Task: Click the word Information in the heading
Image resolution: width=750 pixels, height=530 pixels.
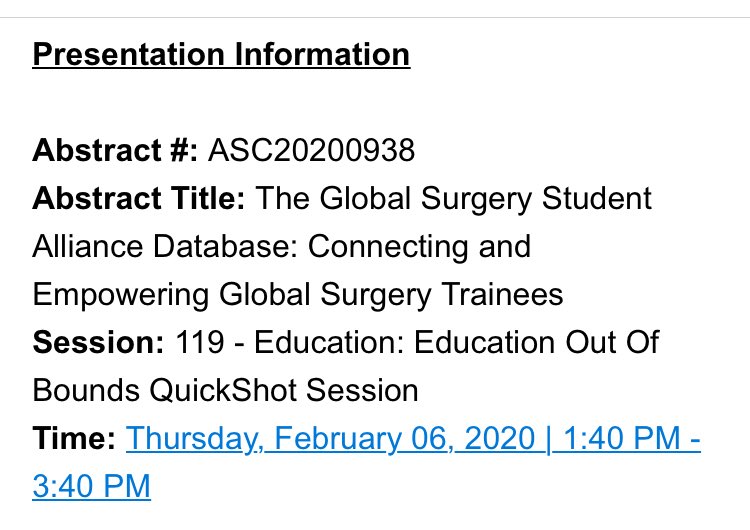Action: [322, 54]
